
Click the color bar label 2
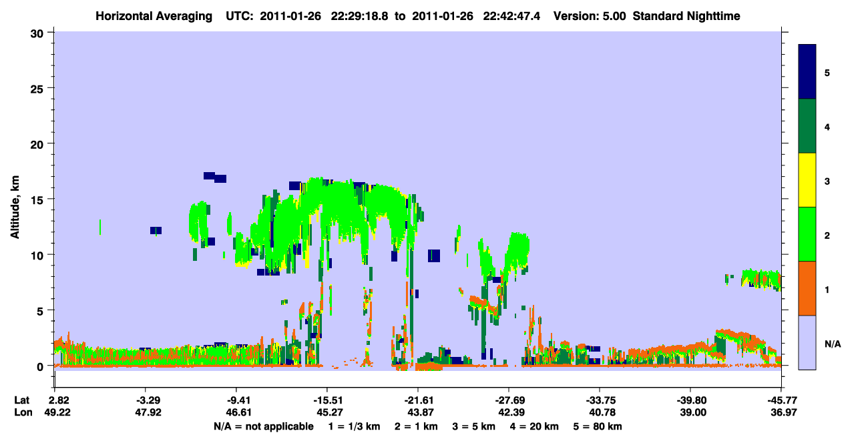point(827,235)
